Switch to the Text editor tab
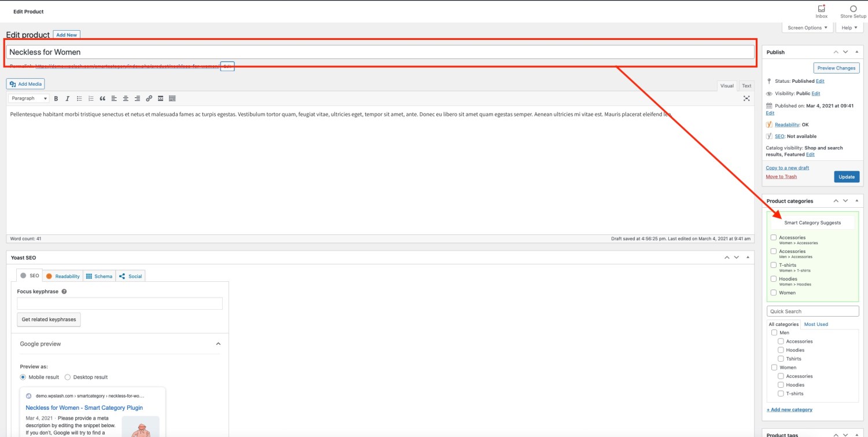The image size is (868, 437). point(746,85)
